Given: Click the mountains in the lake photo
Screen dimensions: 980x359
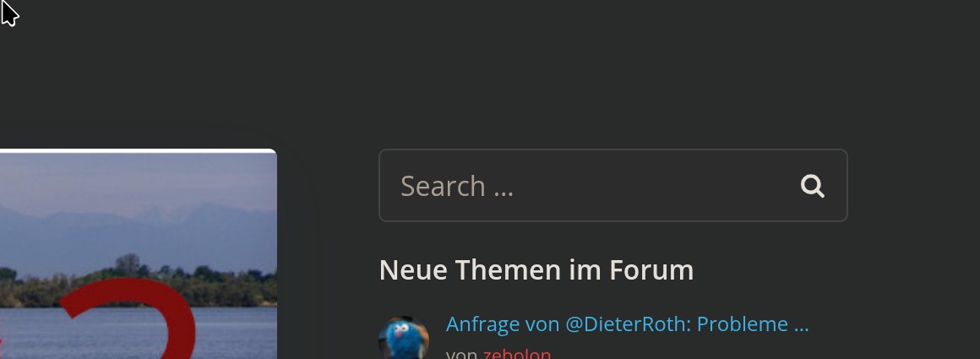Looking at the screenshot, I should 138,235.
